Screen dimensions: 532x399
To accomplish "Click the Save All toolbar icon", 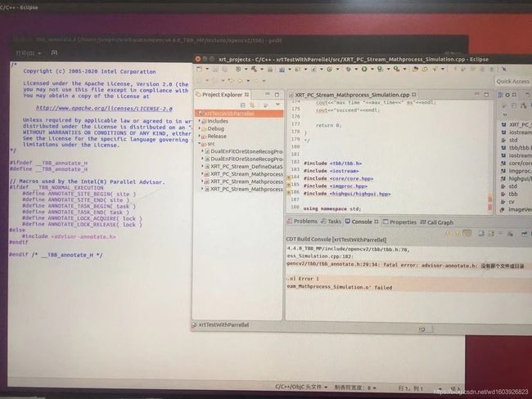I will click(x=224, y=69).
